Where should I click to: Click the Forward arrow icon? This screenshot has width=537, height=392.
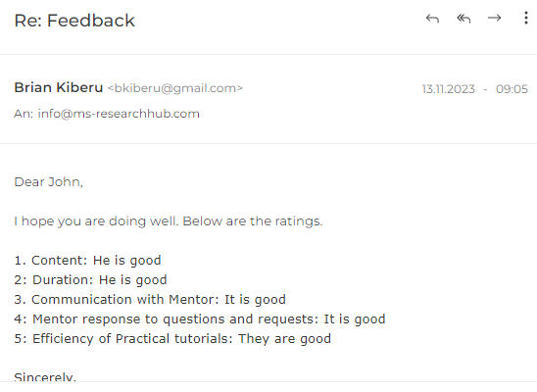(x=494, y=18)
